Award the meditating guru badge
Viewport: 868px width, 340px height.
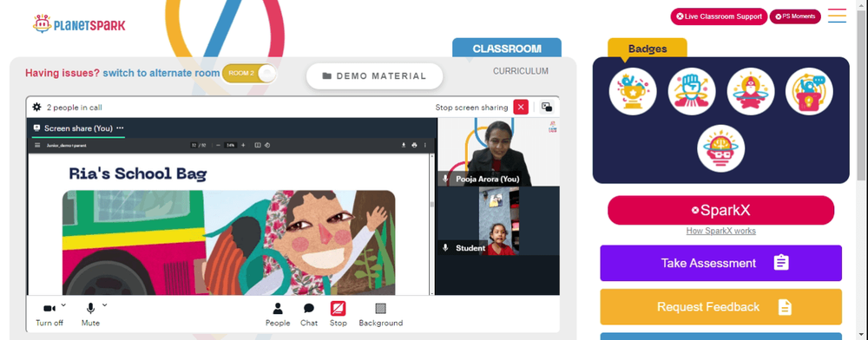click(750, 91)
